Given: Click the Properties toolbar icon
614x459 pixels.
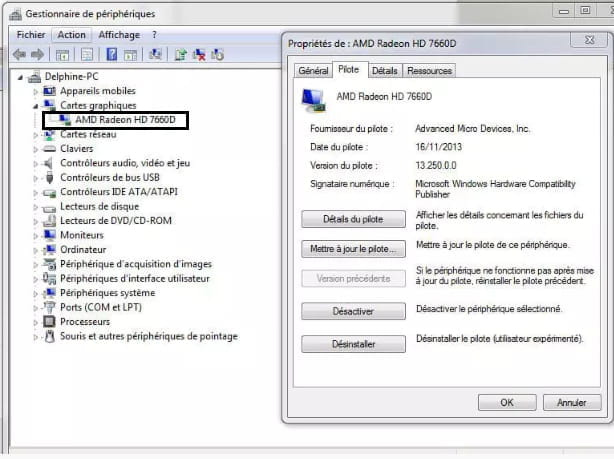Looking at the screenshot, I should tap(87, 54).
